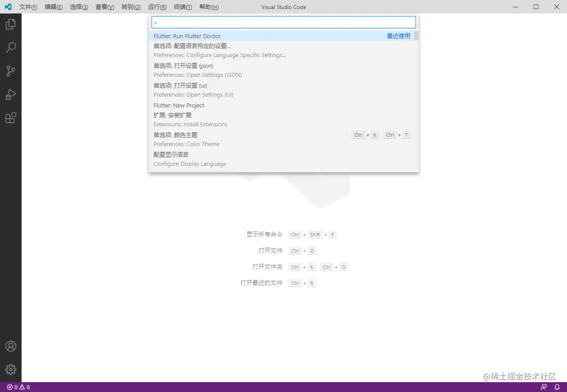Screen dimensions: 567x392
Task: Open the 文件(F) menu
Action: pos(28,7)
